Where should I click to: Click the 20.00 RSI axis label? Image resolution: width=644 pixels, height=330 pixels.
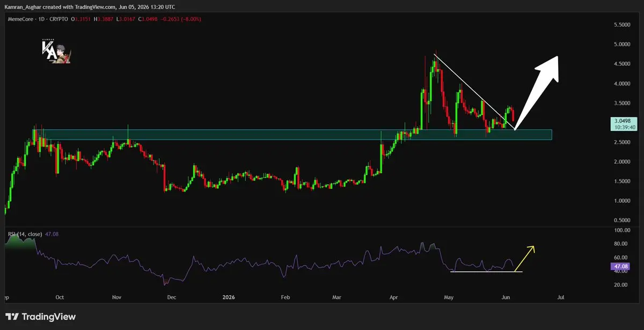coord(621,285)
